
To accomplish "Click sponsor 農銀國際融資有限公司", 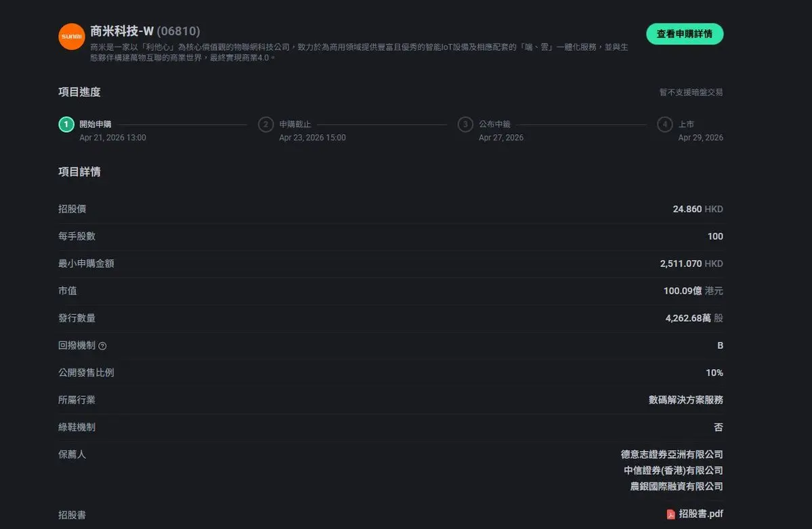I will click(x=677, y=486).
